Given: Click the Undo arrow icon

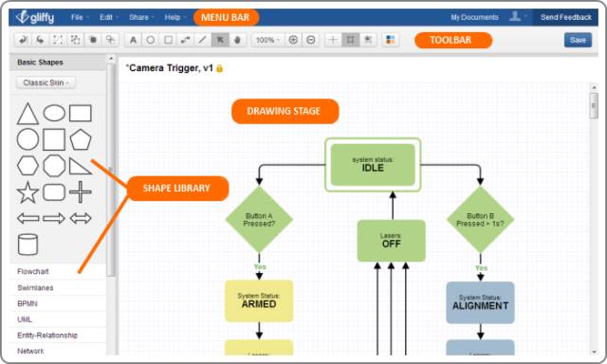Looking at the screenshot, I should pyautogui.click(x=23, y=40).
